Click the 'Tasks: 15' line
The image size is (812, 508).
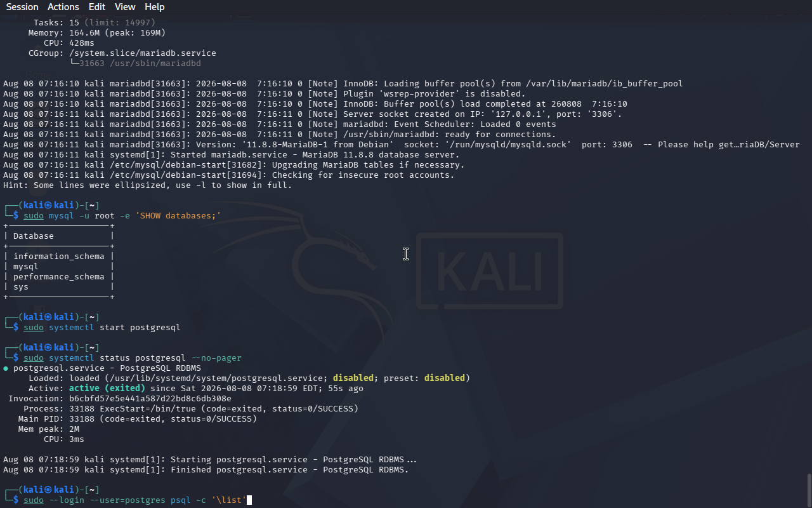pos(95,23)
